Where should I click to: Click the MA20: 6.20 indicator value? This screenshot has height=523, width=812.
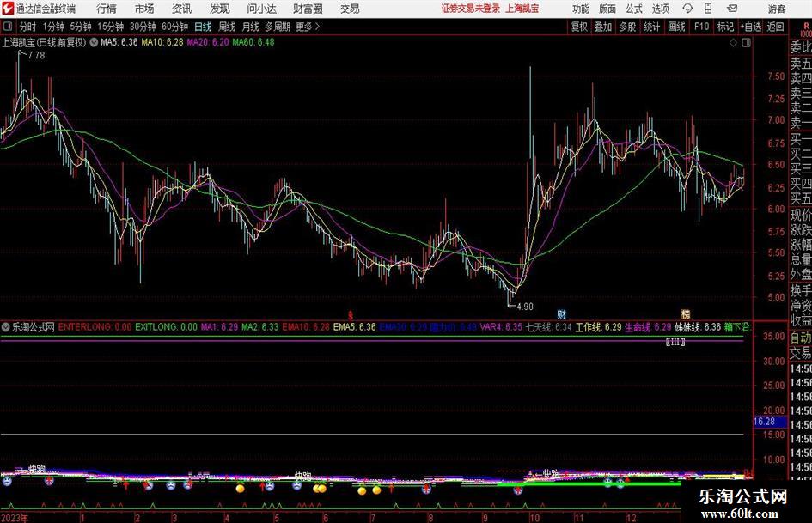point(208,42)
